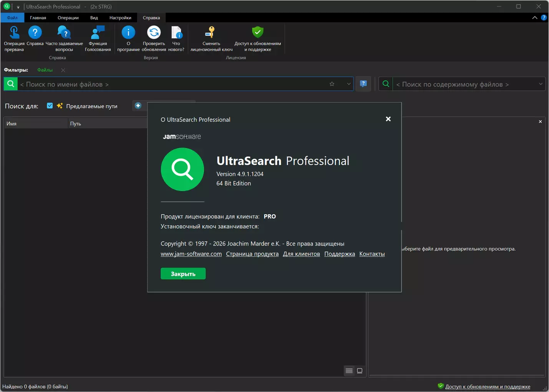Switch to the thumbnail view toggle

click(x=360, y=371)
